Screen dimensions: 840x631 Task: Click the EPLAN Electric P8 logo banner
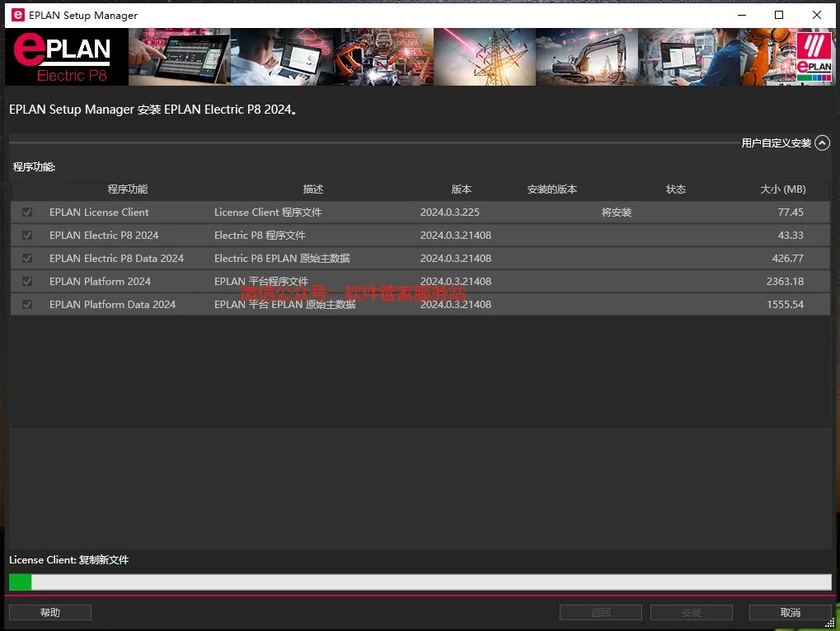[67, 57]
